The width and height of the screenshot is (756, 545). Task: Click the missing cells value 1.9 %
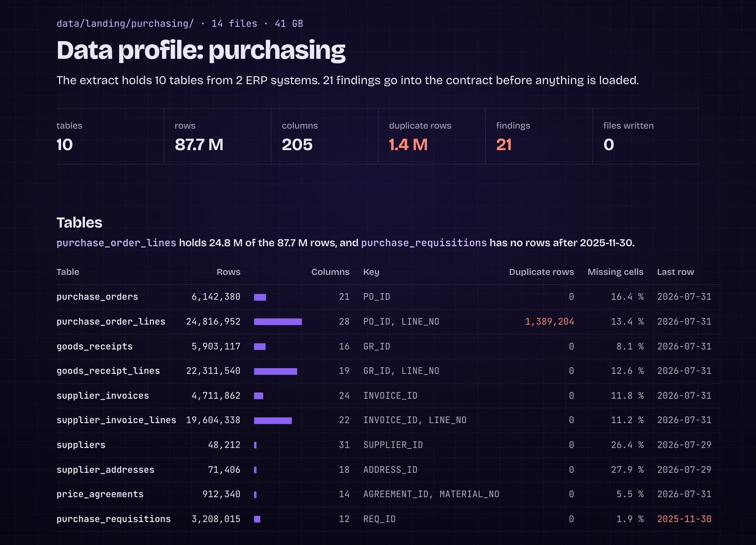pos(630,519)
